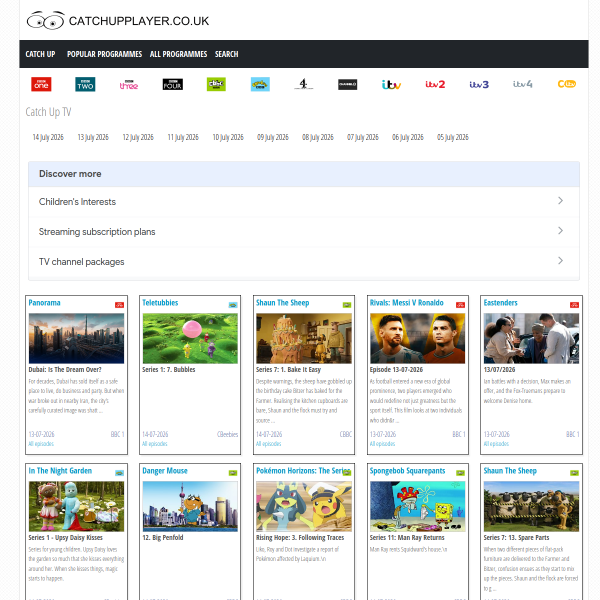600x600 pixels.
Task: Open the BBC Four channel icon
Action: point(173,84)
